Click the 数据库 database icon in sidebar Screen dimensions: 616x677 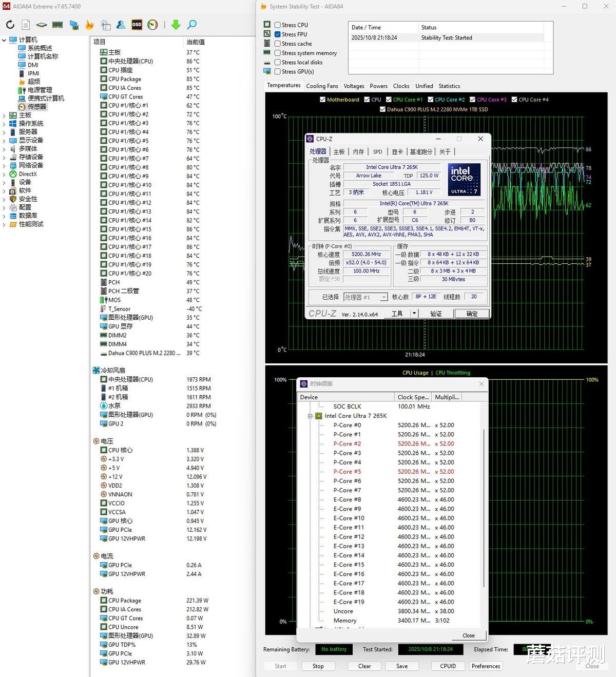13,216
